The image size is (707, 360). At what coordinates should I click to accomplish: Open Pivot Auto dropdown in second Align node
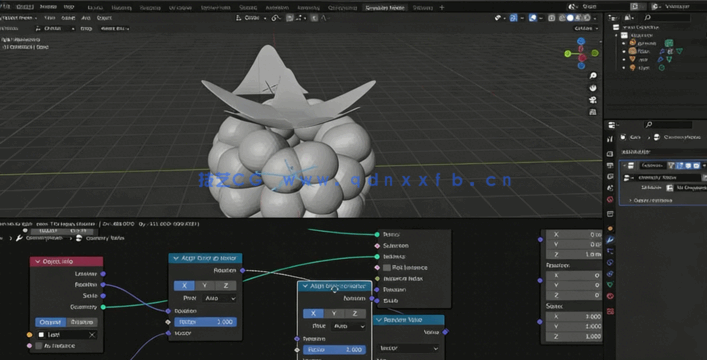tap(349, 326)
